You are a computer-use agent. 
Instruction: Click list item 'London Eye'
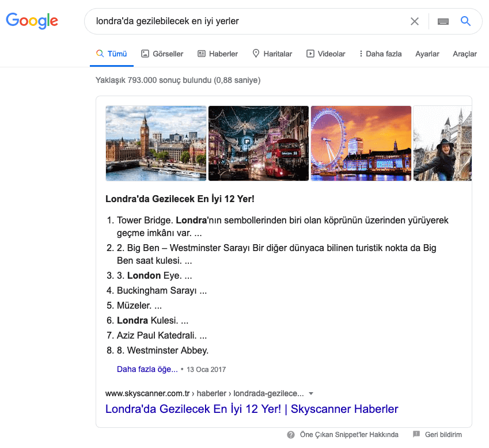pos(154,275)
